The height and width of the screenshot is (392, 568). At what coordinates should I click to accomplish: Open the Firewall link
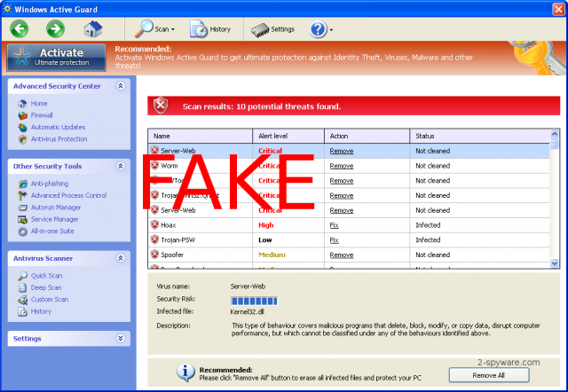(x=42, y=115)
